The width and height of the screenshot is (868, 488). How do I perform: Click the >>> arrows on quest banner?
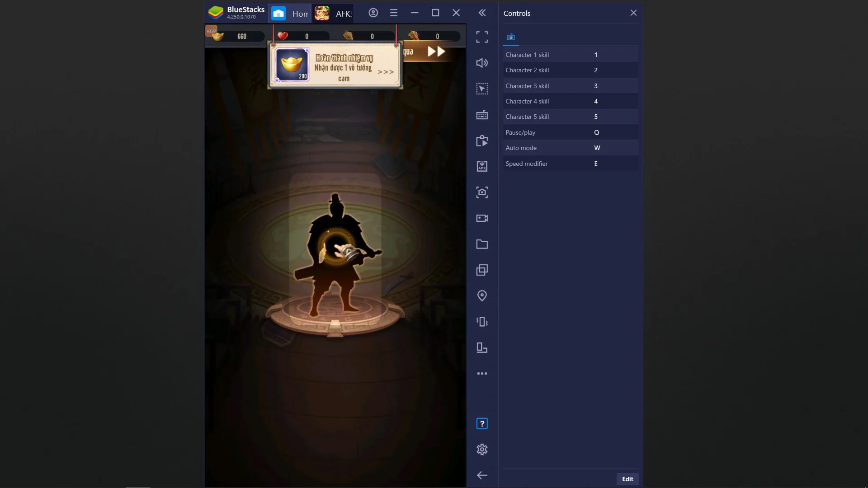tap(386, 72)
